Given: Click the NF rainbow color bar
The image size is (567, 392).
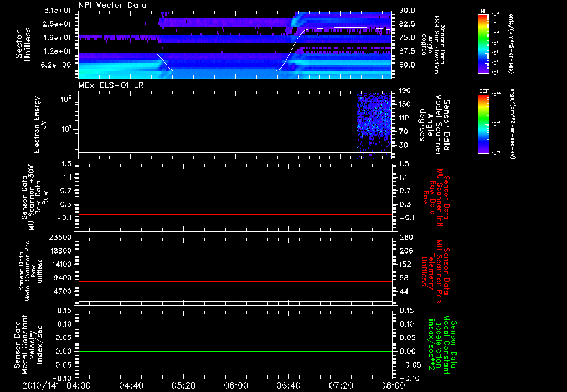Looking at the screenshot, I should pyautogui.click(x=484, y=43).
